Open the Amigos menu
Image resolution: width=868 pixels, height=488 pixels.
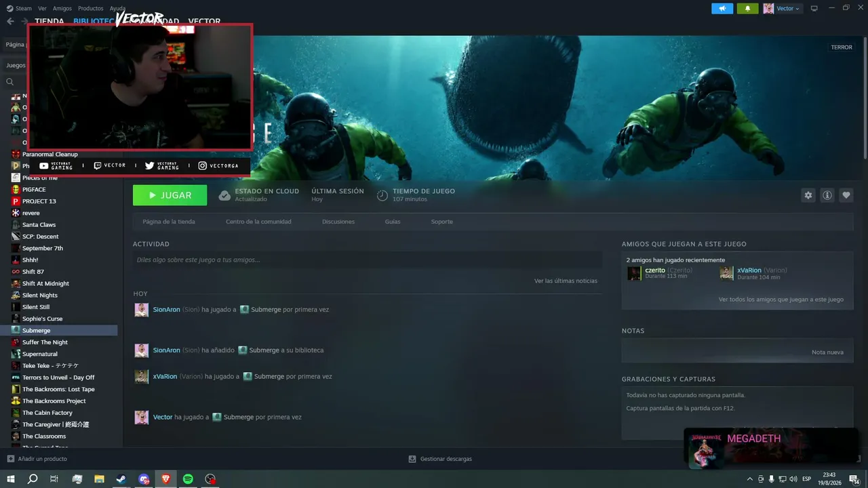click(x=62, y=8)
